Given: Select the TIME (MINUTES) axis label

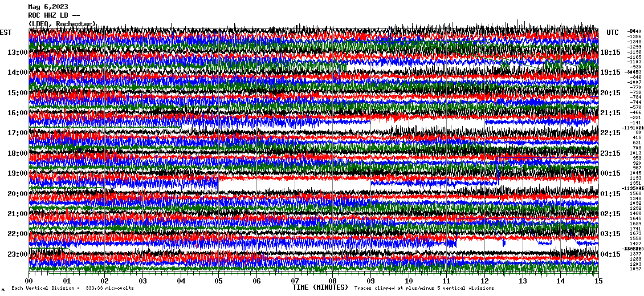Looking at the screenshot, I should [320, 288].
